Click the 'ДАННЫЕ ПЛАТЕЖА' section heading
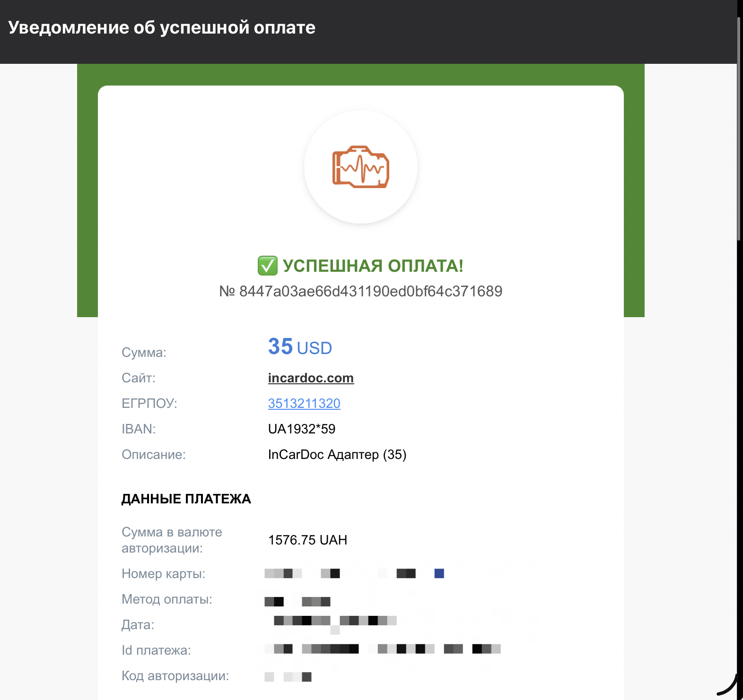Image resolution: width=743 pixels, height=700 pixels. pos(186,499)
